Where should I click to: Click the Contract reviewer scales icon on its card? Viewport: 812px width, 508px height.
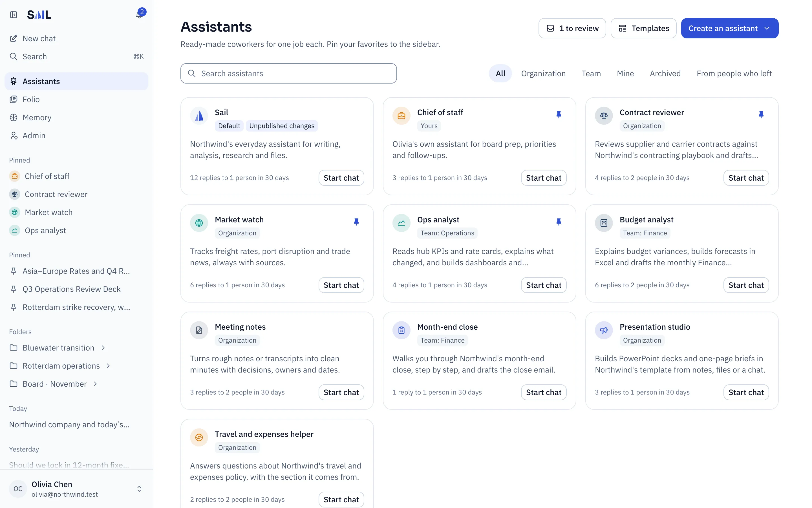(x=604, y=116)
